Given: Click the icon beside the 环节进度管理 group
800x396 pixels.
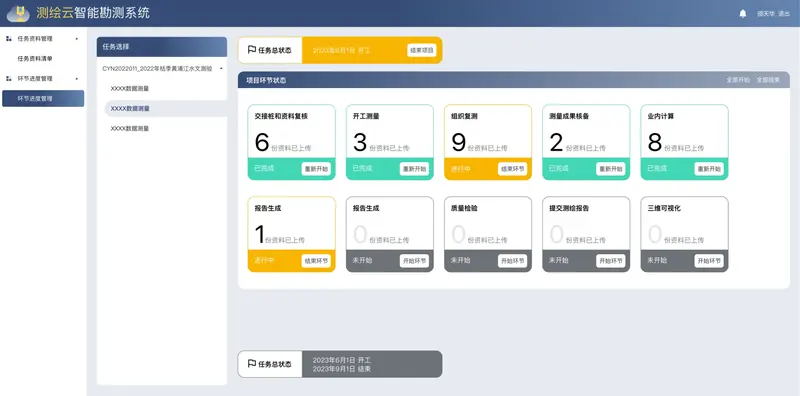Looking at the screenshot, I should [9, 79].
